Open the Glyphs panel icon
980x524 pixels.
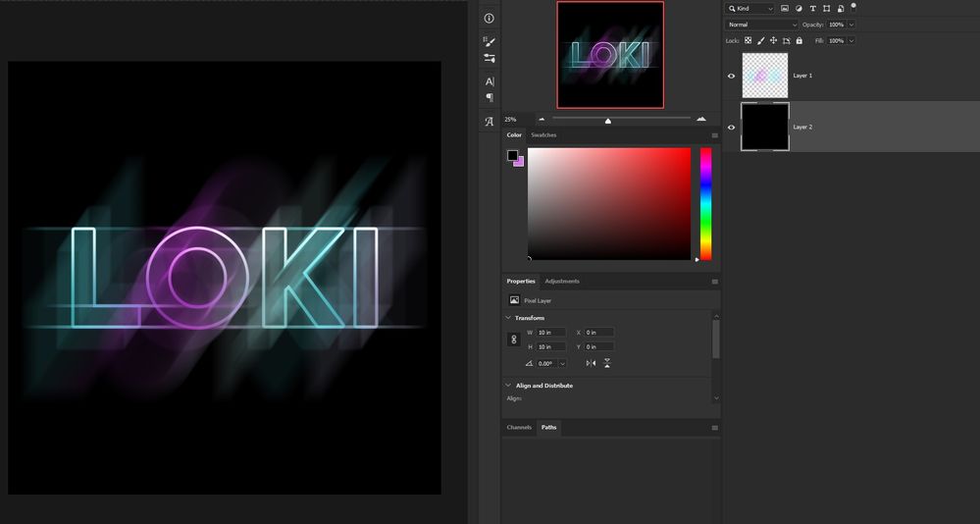(x=489, y=122)
